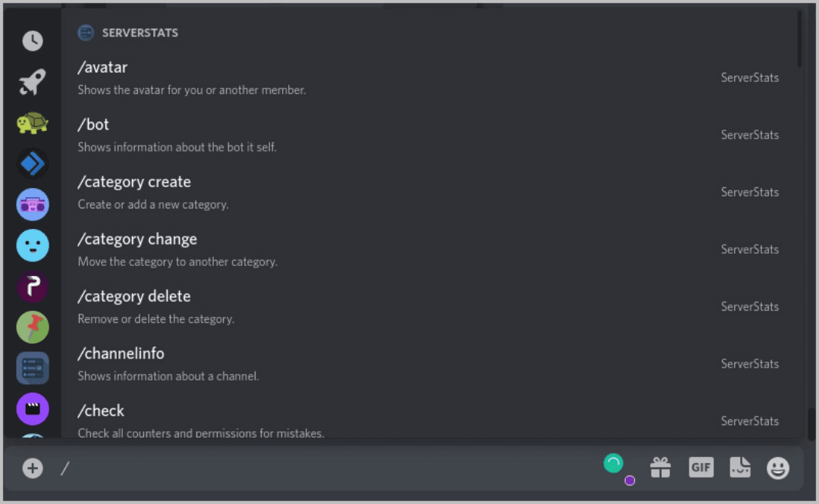Select the /avatar command
Screen dimensions: 819x504
coord(102,67)
